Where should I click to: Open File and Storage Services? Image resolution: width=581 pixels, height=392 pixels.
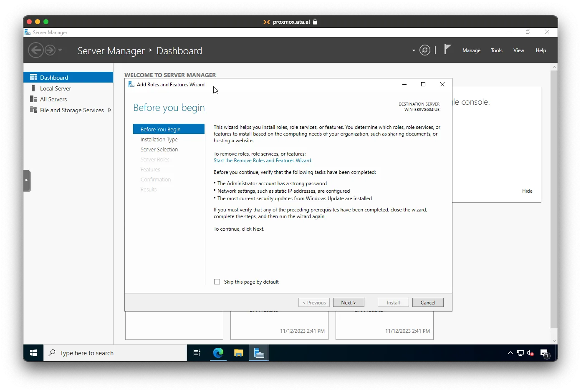(x=68, y=110)
